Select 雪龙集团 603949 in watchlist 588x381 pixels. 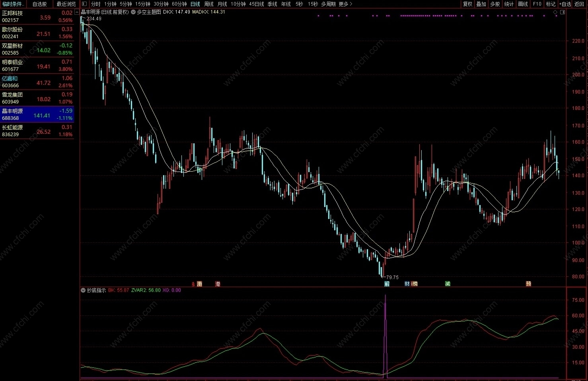click(x=37, y=98)
